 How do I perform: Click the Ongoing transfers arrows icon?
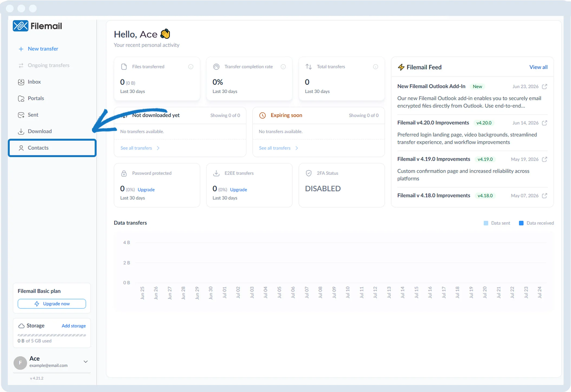click(x=21, y=65)
